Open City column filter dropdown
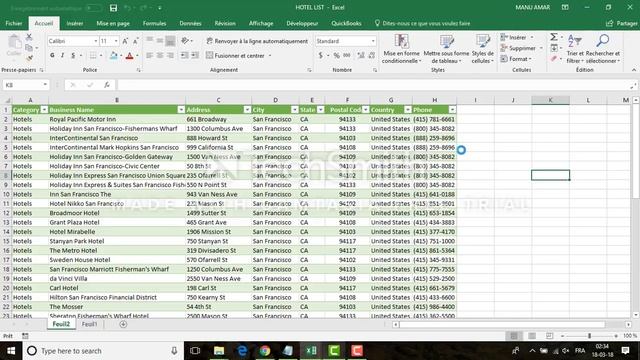This screenshot has height=360, width=640. [x=294, y=110]
